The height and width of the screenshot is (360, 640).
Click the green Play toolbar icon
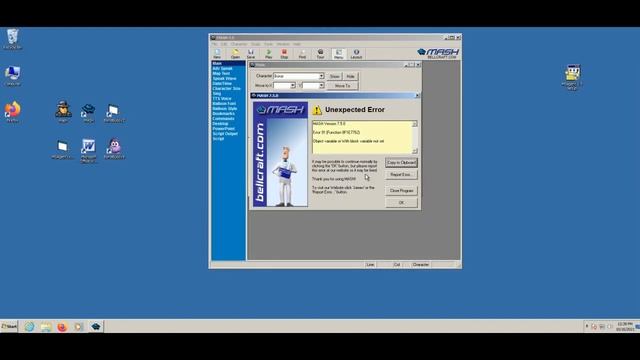coord(269,53)
